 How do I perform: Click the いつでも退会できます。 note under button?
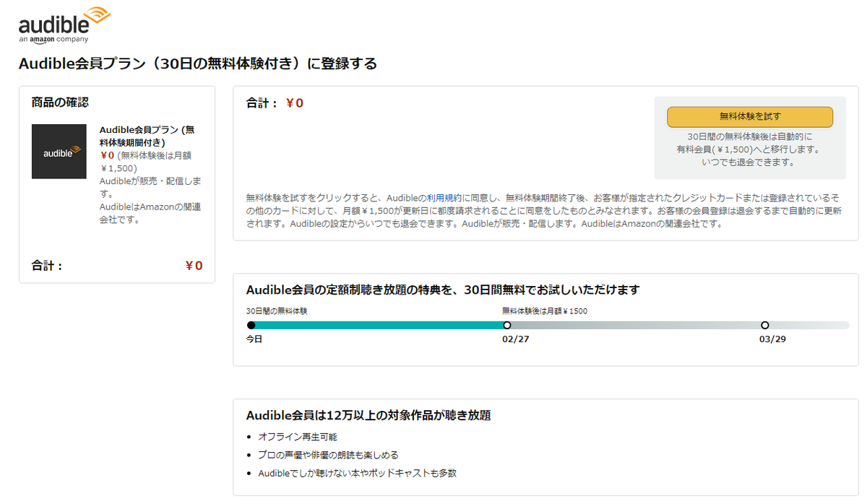pyautogui.click(x=749, y=162)
